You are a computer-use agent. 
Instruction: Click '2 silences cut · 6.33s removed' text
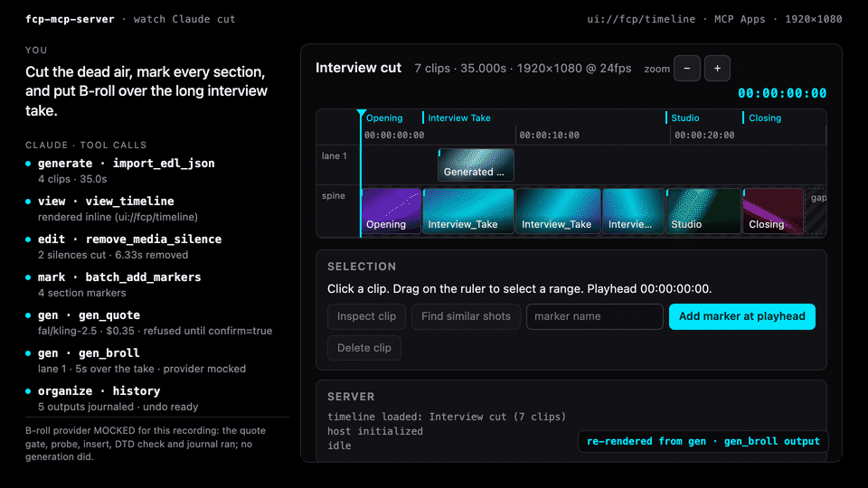pos(113,255)
